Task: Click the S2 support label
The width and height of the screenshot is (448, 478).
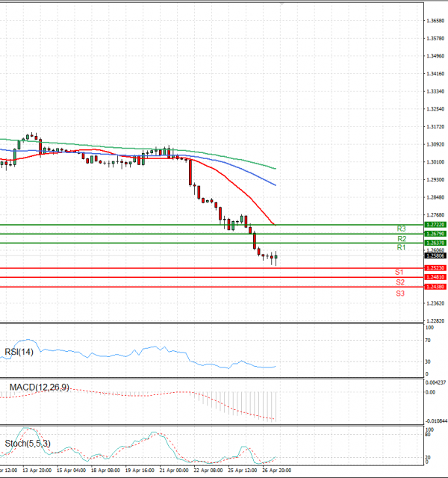Action: [400, 282]
